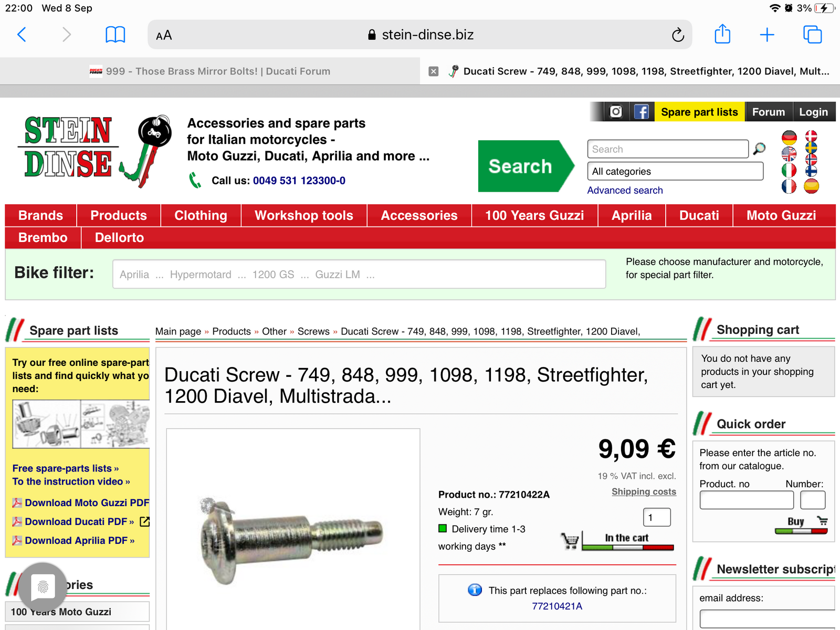Open replaced part link 77210421A
Image resolution: width=840 pixels, height=630 pixels.
[x=557, y=606]
